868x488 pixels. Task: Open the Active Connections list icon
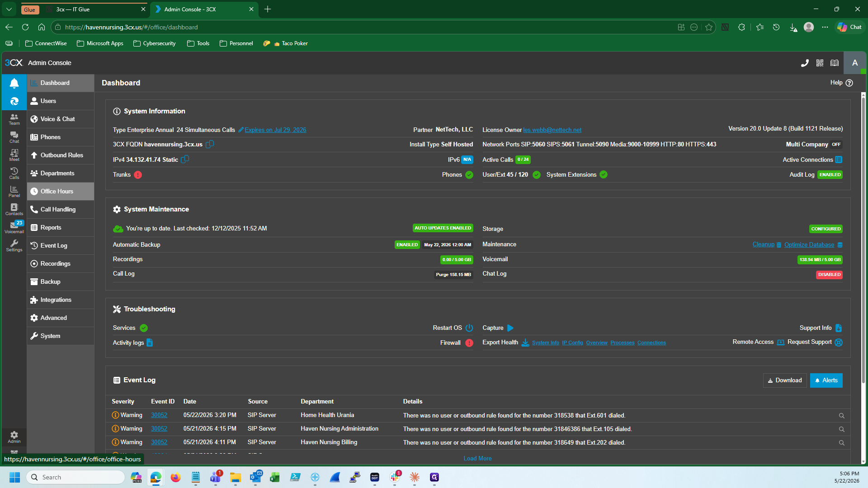click(x=839, y=160)
